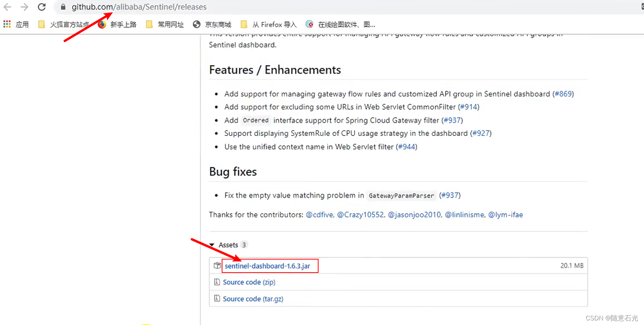This screenshot has height=325, width=644.
Task: Click the padlock icon in the address bar
Action: click(63, 7)
